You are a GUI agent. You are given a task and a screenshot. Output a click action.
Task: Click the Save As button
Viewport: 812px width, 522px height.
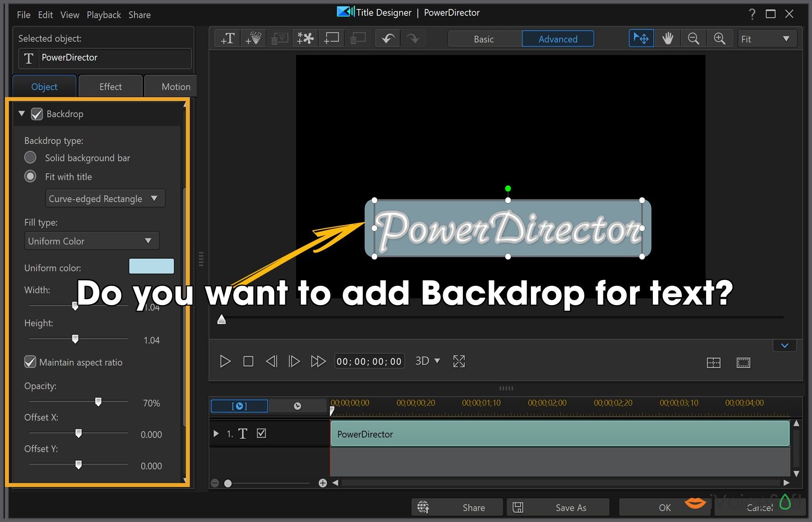(558, 507)
